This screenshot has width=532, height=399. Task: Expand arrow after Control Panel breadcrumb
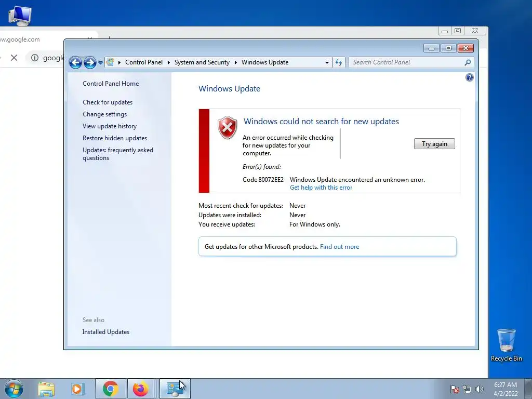[x=169, y=62]
